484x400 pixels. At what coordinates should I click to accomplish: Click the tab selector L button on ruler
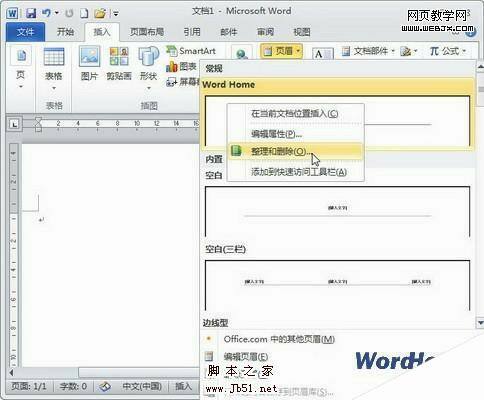(14, 124)
